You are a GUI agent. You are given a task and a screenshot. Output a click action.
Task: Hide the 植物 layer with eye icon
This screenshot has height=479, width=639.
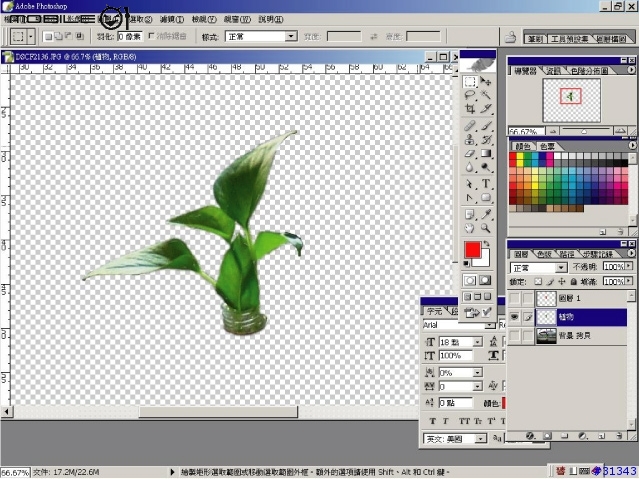tap(515, 317)
